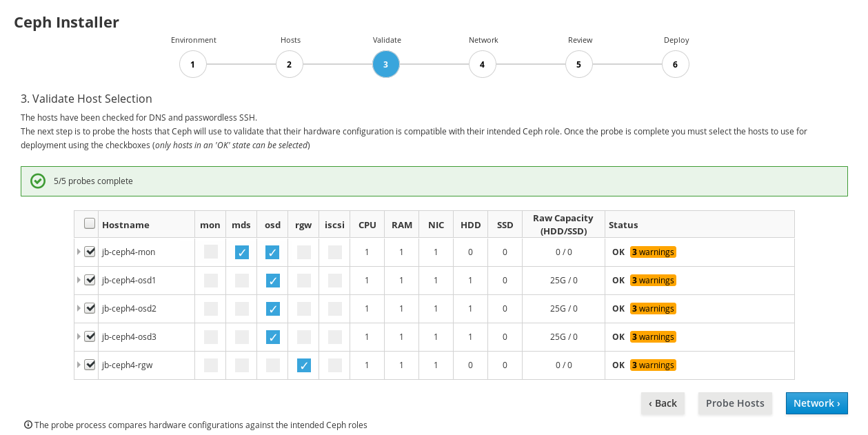The width and height of the screenshot is (868, 435).
Task: Enable the mon role for jb-ceph4-rgw
Action: pos(211,365)
